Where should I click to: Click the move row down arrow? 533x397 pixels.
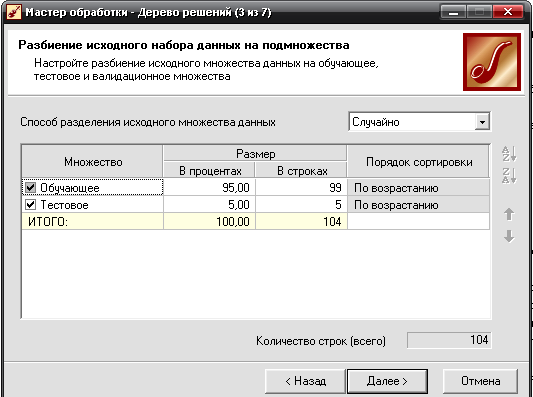[x=509, y=236]
